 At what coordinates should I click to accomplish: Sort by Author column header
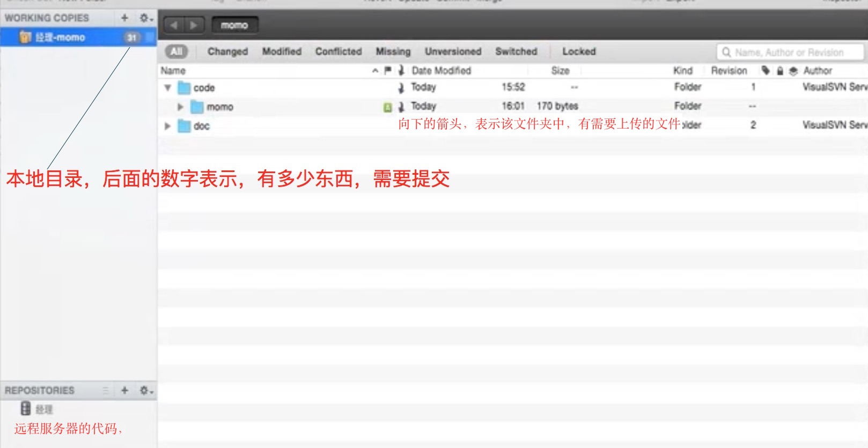coord(818,71)
